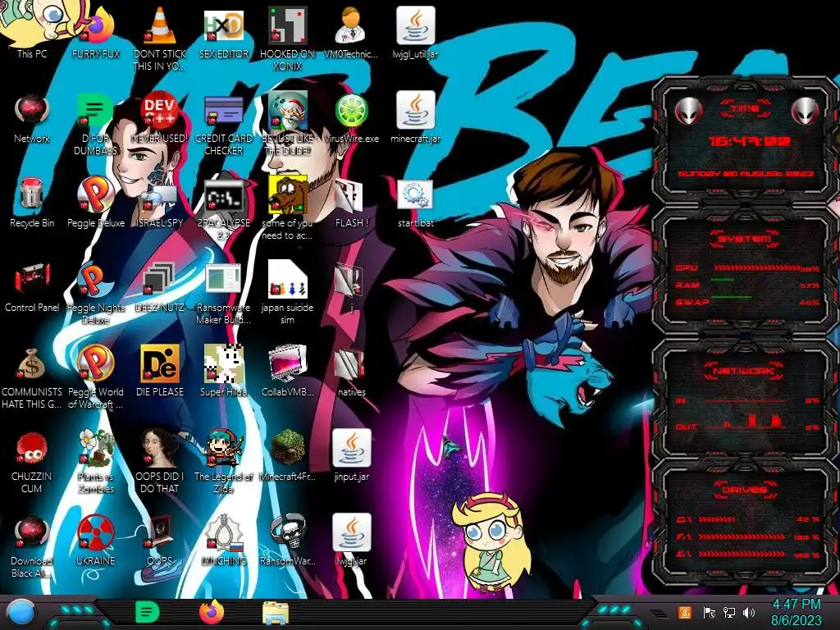Select the FLASH ! shortcut
This screenshot has height=630, width=840.
pyautogui.click(x=351, y=194)
